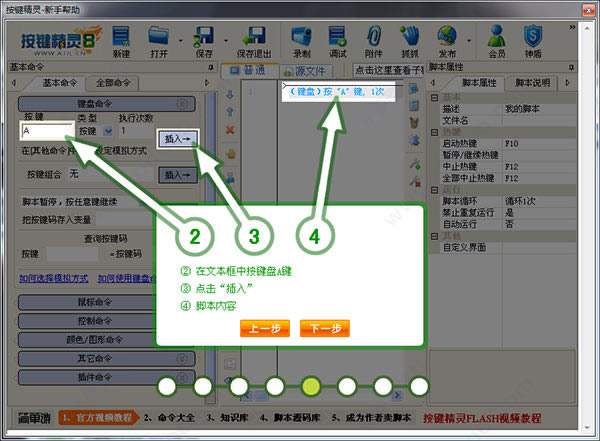This screenshot has height=441, width=600.
Task: Open 5、成为作者卖脚本 link
Action: (x=371, y=418)
